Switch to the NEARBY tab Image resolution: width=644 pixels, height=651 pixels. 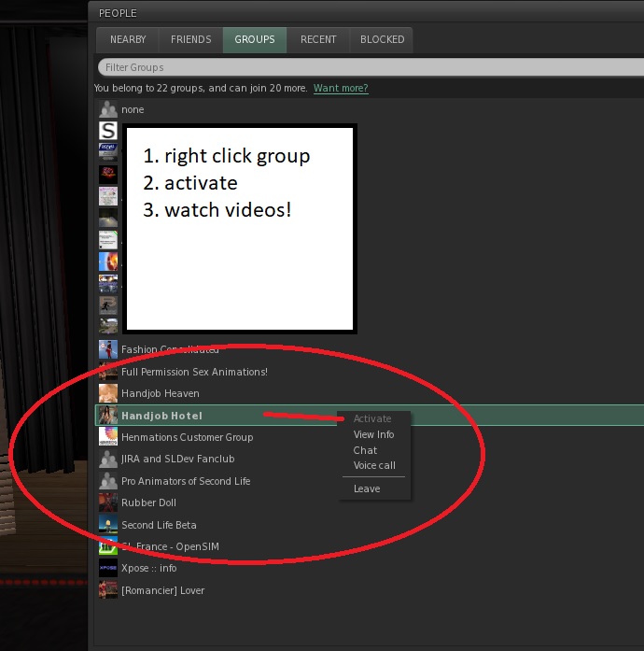click(128, 40)
